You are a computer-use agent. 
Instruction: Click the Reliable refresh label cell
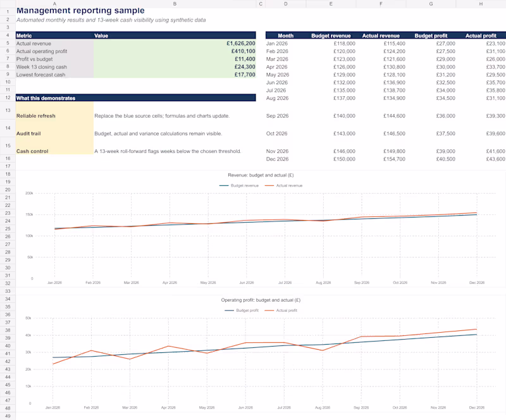[x=54, y=111]
